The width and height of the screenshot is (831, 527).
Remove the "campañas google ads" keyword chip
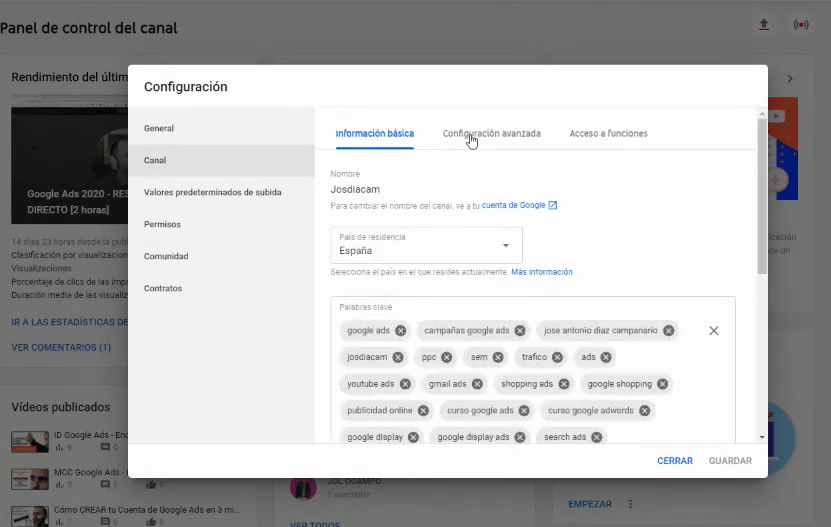[520, 330]
